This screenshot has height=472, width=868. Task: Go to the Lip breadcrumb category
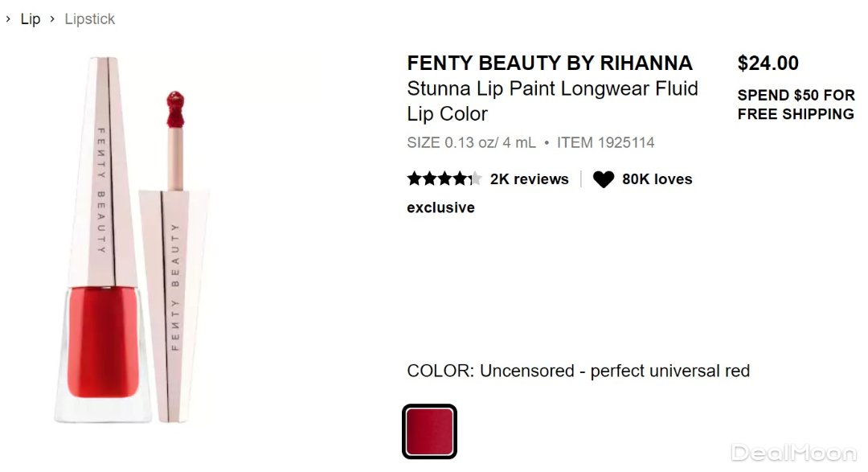point(31,19)
